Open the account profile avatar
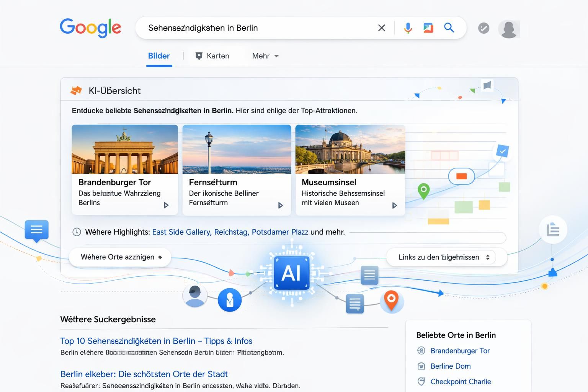The height and width of the screenshot is (392, 588). coord(509,29)
